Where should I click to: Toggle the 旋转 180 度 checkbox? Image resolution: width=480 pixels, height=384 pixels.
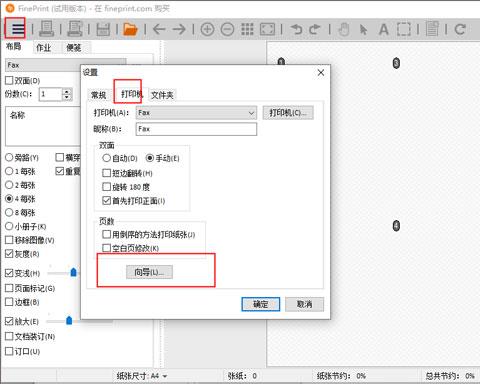(106, 187)
